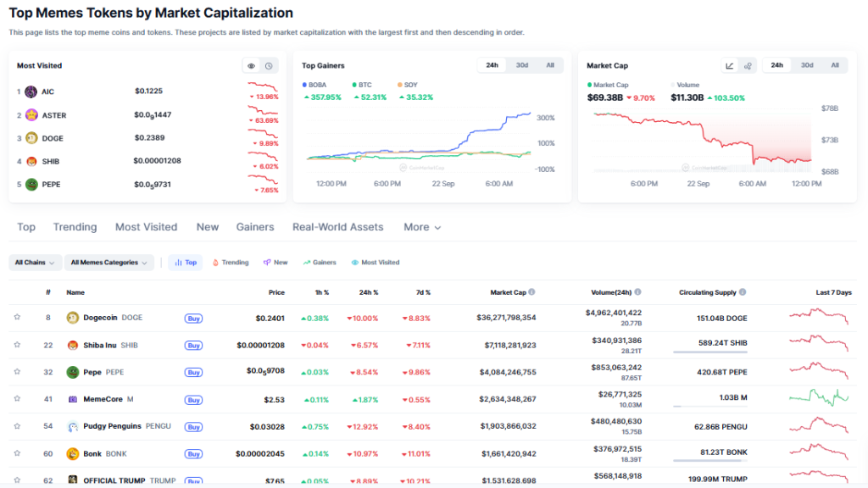Click the Market Cap column sort header

(509, 292)
